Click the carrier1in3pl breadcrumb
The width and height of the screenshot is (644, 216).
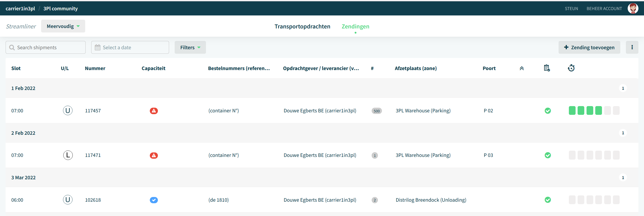point(20,9)
